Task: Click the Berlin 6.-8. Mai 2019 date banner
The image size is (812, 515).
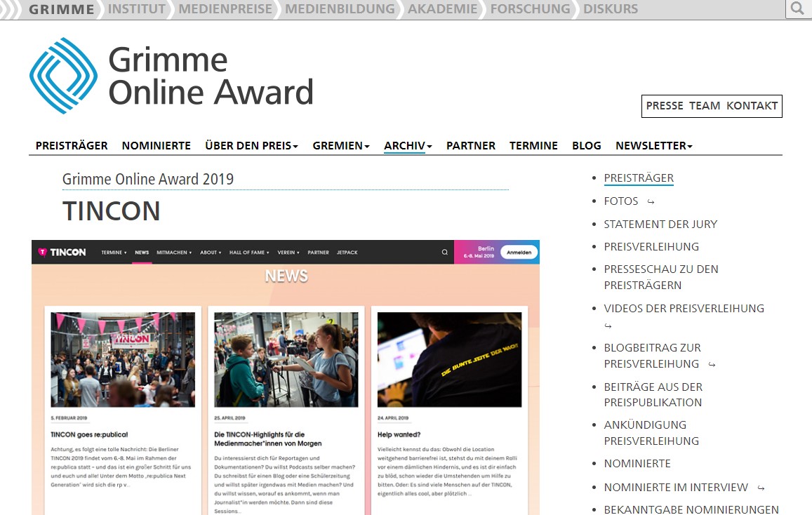Action: pos(479,252)
